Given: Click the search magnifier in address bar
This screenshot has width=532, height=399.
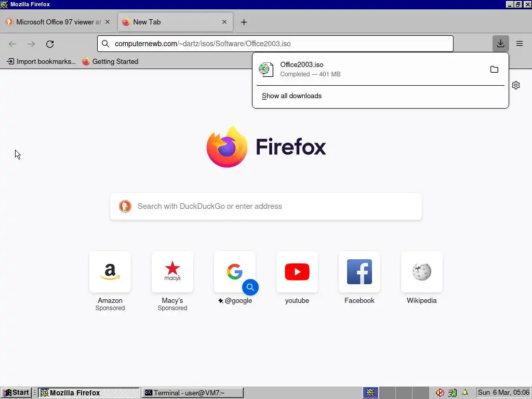Looking at the screenshot, I should [105, 44].
